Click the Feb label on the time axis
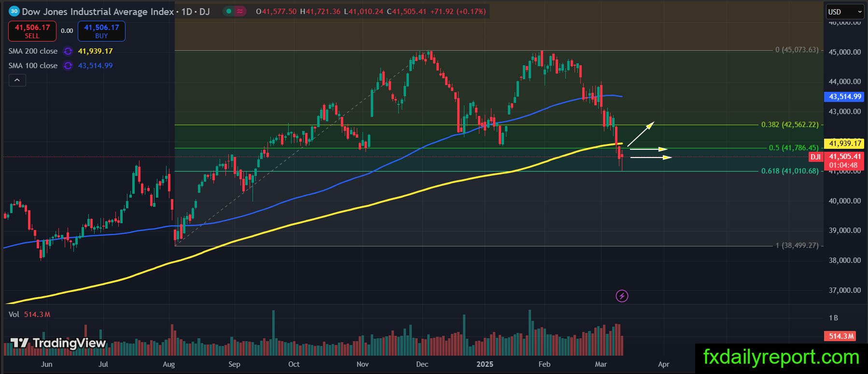The image size is (868, 374). coord(544,364)
